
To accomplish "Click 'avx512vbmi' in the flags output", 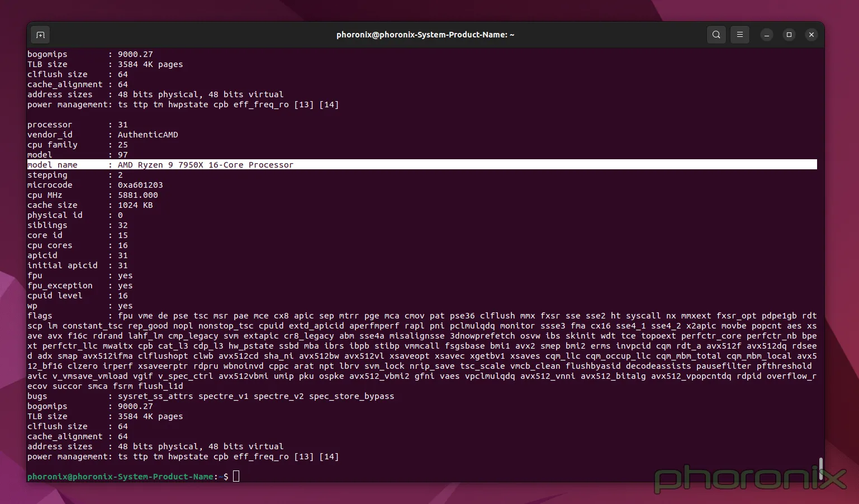I will (x=244, y=376).
